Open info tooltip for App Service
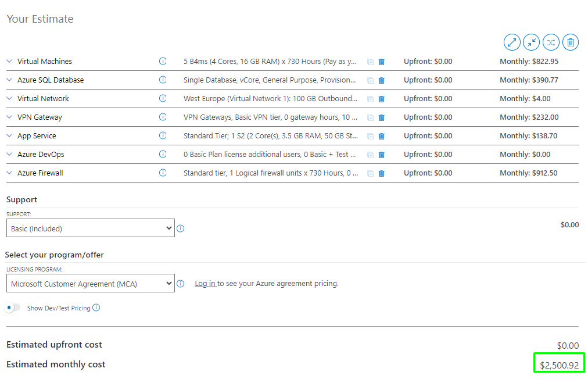This screenshot has height=379, width=588. coord(163,135)
